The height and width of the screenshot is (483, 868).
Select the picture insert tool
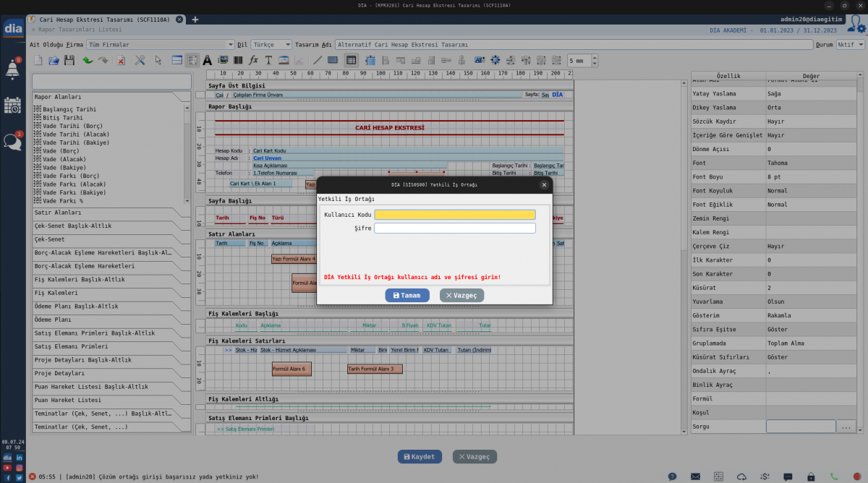click(223, 60)
